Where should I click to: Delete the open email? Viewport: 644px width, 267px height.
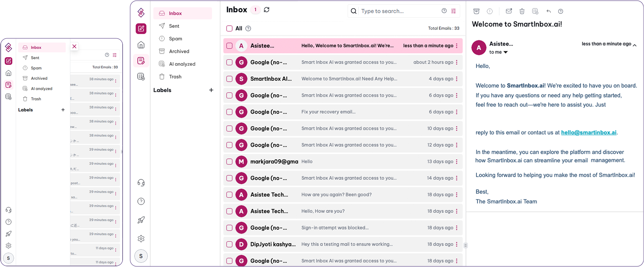(x=522, y=11)
